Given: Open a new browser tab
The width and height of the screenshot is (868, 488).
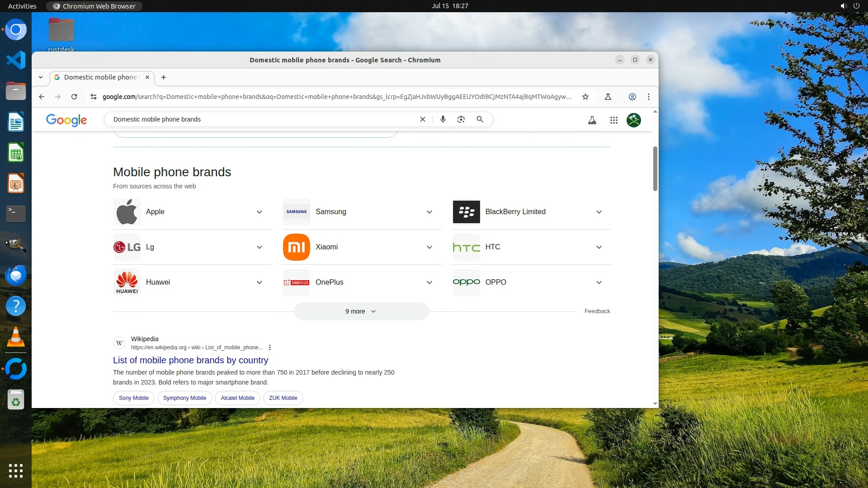Looking at the screenshot, I should 164,77.
